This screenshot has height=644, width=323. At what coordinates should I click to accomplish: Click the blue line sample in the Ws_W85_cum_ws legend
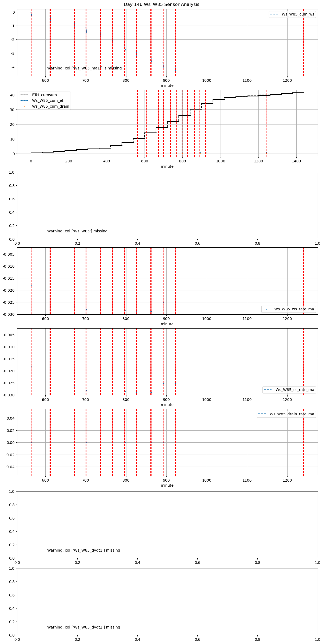point(274,14)
